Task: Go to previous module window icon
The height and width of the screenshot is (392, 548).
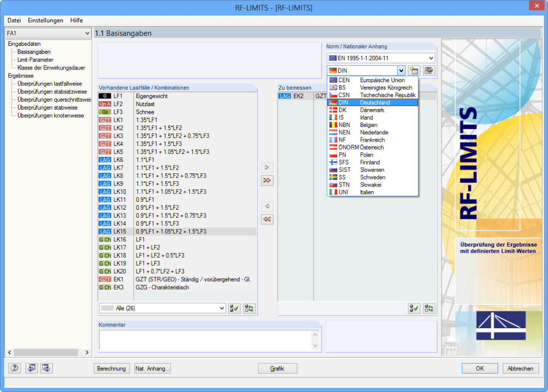Action: [x=32, y=368]
